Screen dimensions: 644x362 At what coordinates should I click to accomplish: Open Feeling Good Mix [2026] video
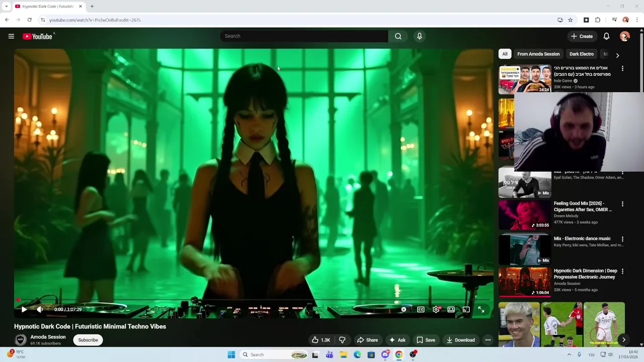click(x=525, y=215)
